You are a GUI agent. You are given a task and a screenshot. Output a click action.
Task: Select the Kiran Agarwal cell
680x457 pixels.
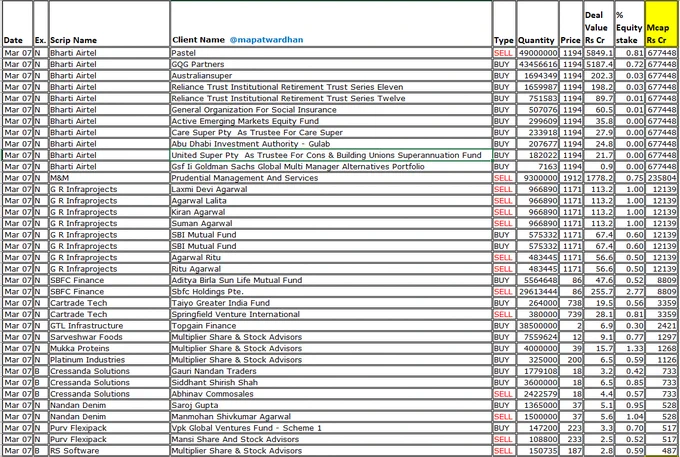[331, 212]
